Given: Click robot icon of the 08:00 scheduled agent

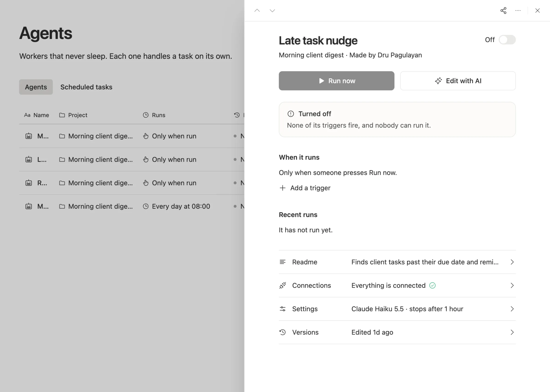Looking at the screenshot, I should click(x=29, y=206).
